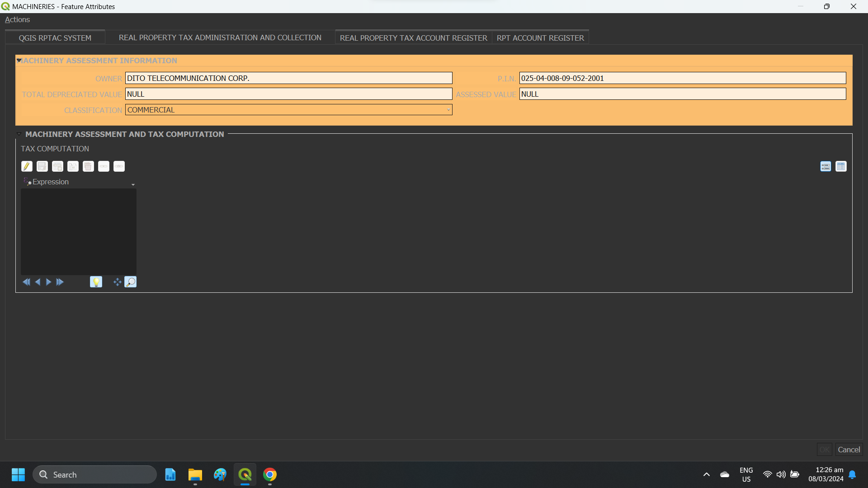Click the save edits icon
Screen dimensions: 868x488
(42, 166)
